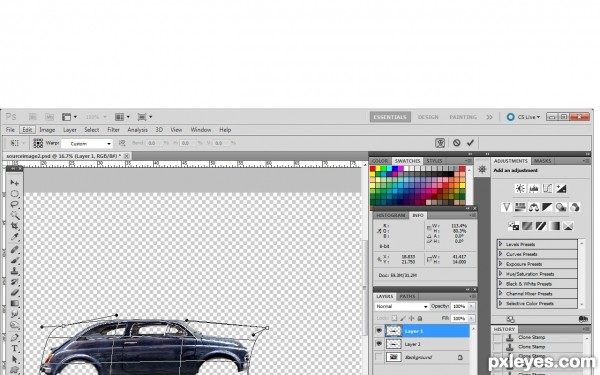Add a Black & White adjustment

(x=547, y=207)
